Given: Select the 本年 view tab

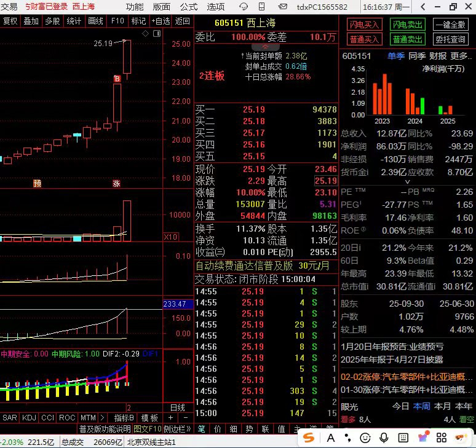Looking at the screenshot, I should click(463, 406).
